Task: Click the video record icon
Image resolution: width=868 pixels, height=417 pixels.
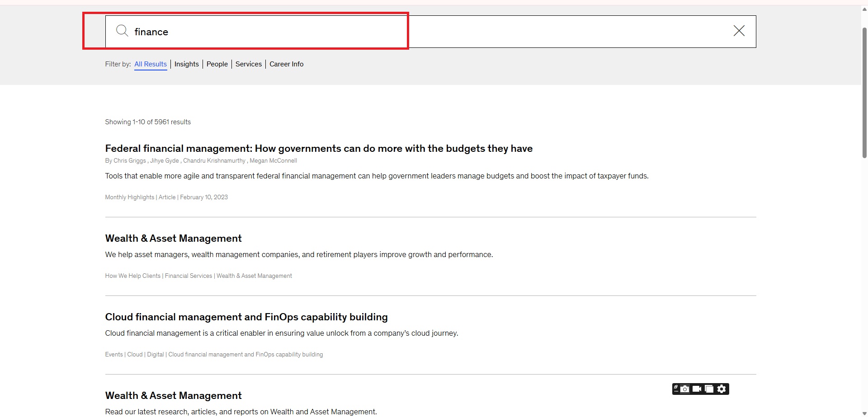Action: (x=697, y=389)
